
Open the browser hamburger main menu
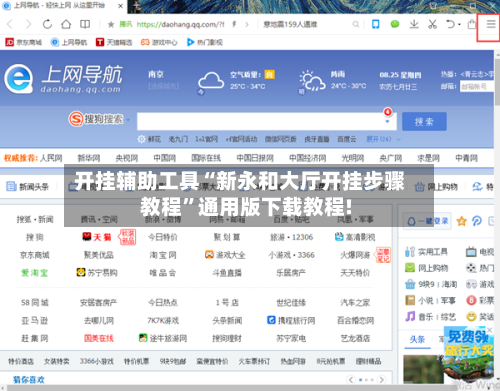point(491,24)
